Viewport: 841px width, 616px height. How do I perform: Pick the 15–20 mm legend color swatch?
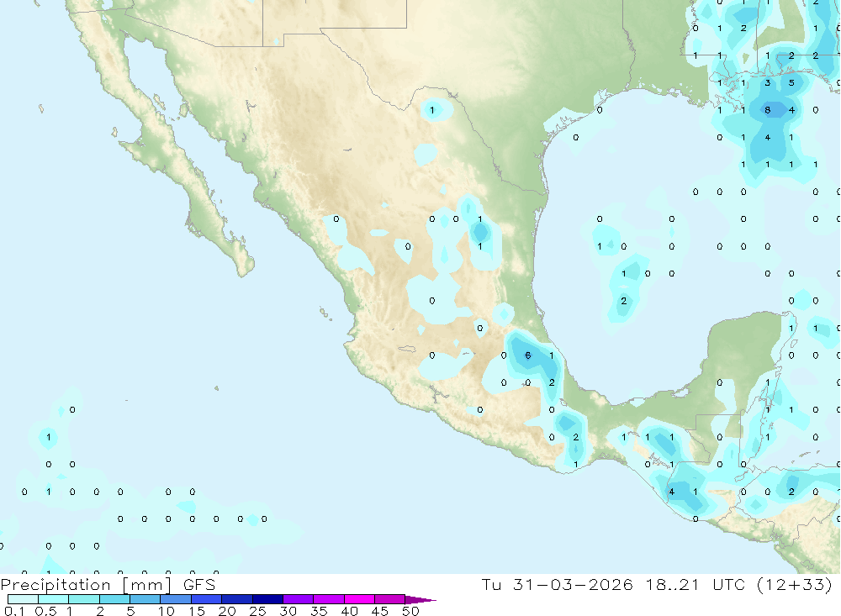click(207, 599)
